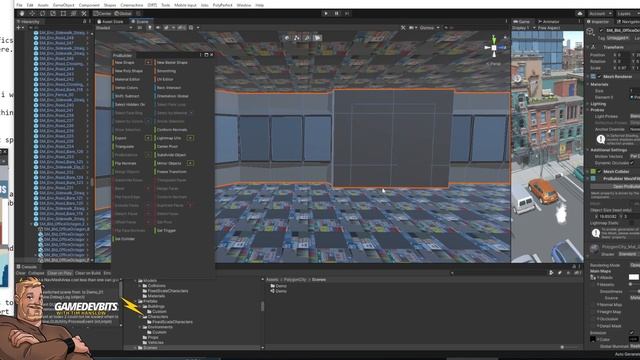Click New Poly Shape in ProBuilder
640x360 pixels.
tap(129, 71)
